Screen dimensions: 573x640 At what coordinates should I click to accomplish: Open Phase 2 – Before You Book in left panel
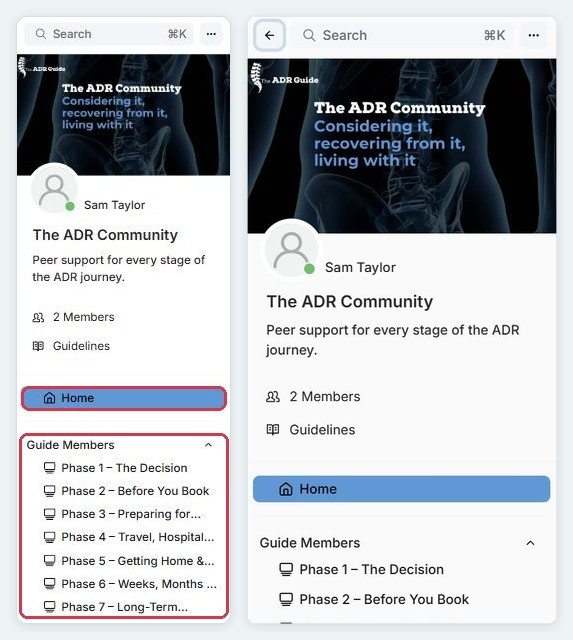135,491
